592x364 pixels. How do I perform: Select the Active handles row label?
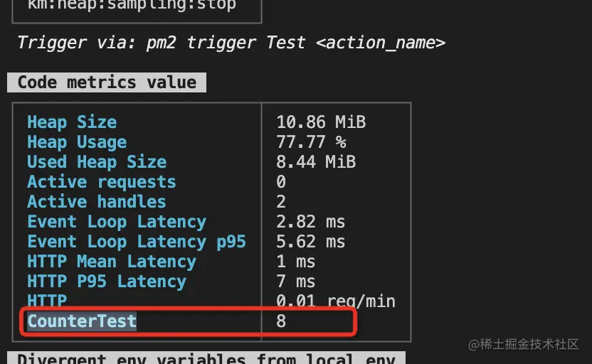click(x=97, y=202)
